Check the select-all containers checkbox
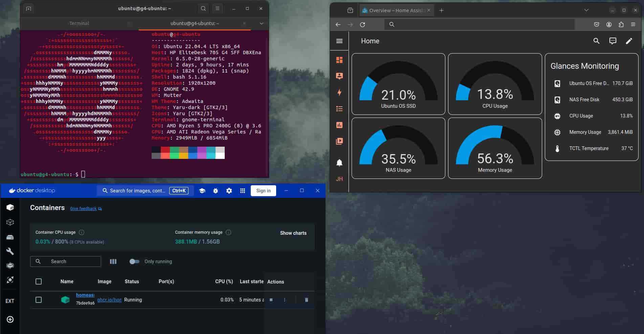This screenshot has width=644, height=334. point(39,281)
